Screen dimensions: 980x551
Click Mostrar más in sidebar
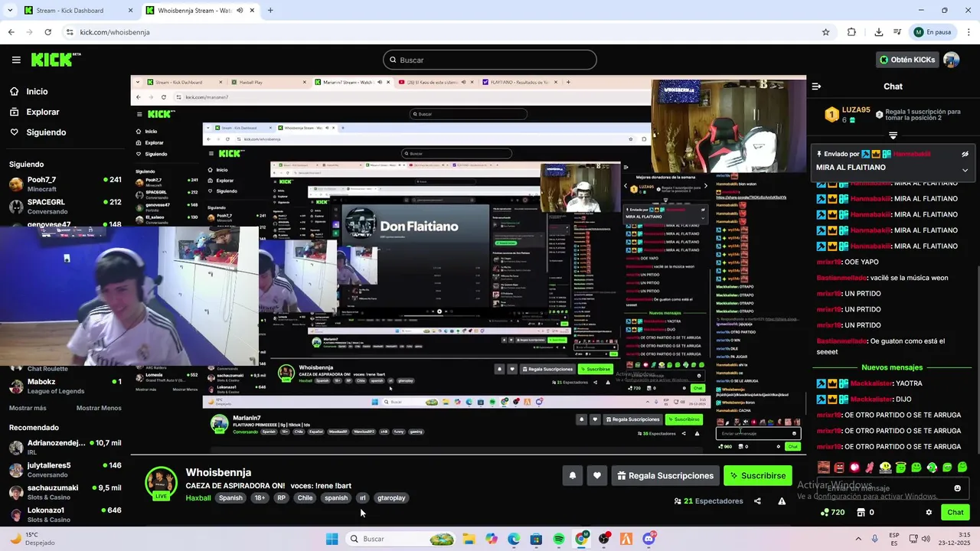(x=28, y=408)
